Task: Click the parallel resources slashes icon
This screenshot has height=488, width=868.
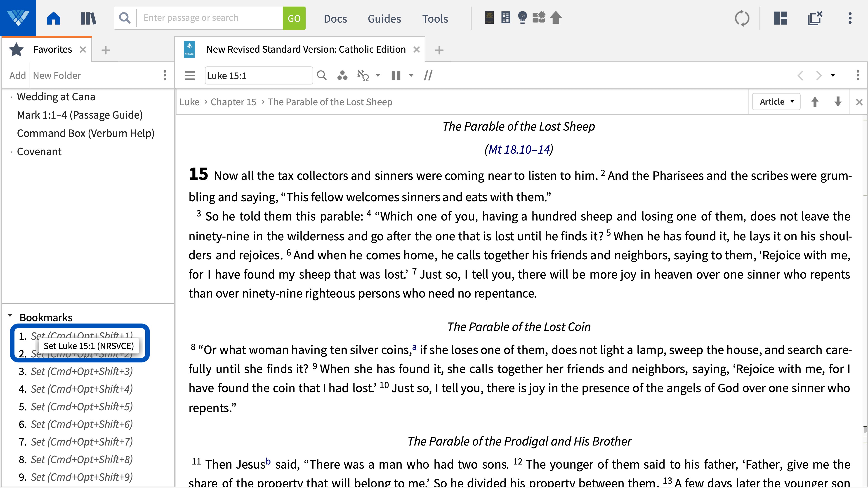Action: 428,75
